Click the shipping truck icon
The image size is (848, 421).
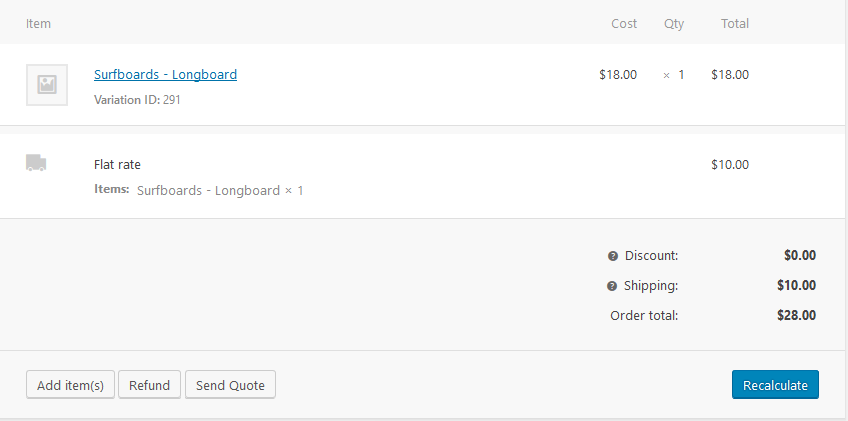[36, 163]
